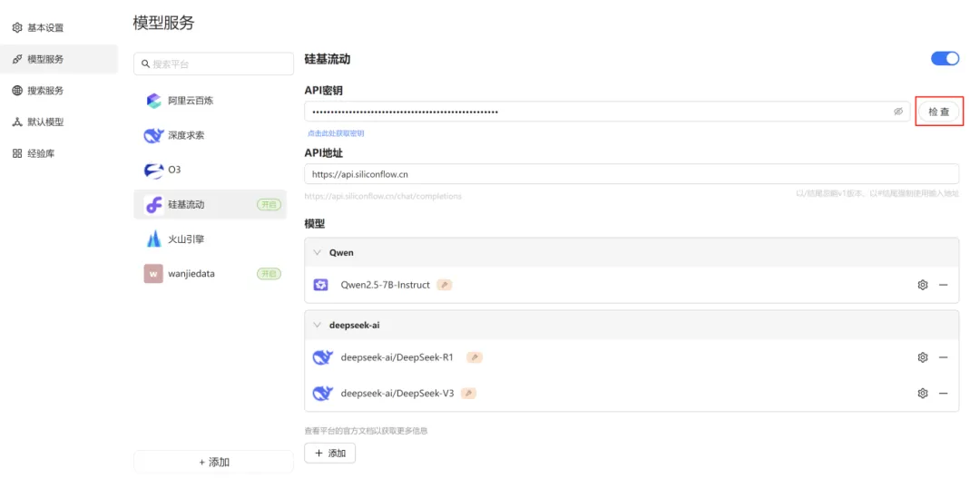
Task: Select the 阿里云百炼 provider
Action: 210,100
